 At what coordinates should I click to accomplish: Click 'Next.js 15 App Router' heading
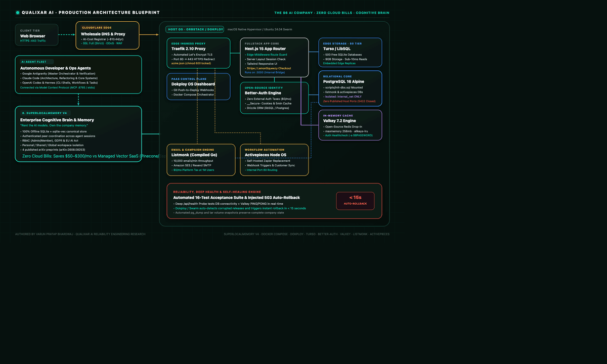pos(265,49)
